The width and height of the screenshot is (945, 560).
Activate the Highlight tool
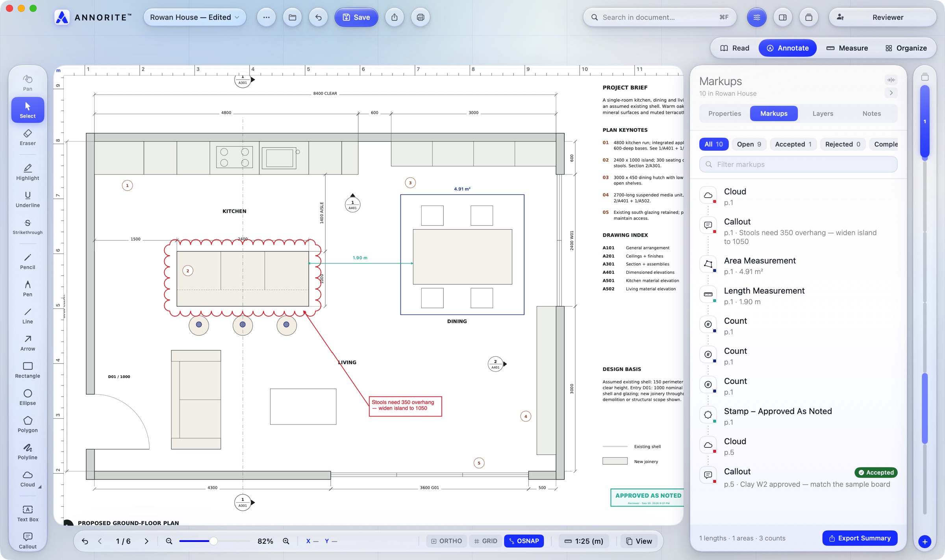(x=28, y=172)
